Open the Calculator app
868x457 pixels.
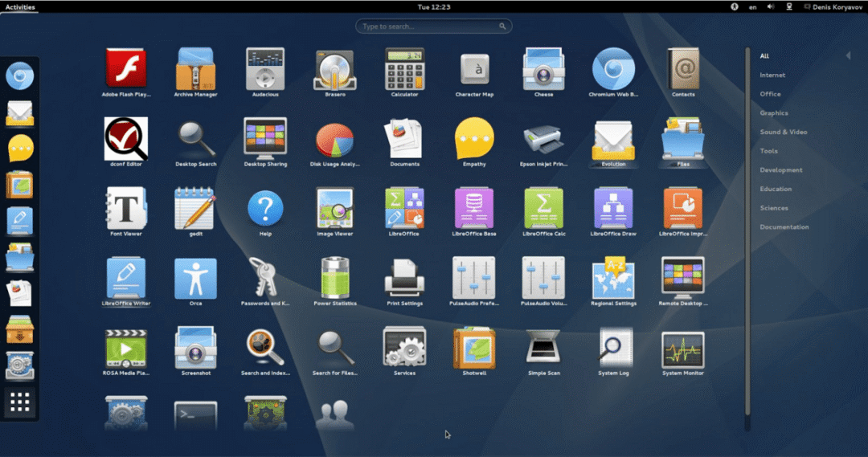pyautogui.click(x=404, y=72)
